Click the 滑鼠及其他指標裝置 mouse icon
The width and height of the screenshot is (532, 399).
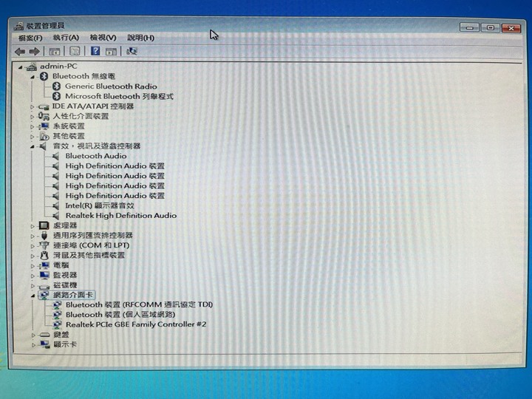44,255
